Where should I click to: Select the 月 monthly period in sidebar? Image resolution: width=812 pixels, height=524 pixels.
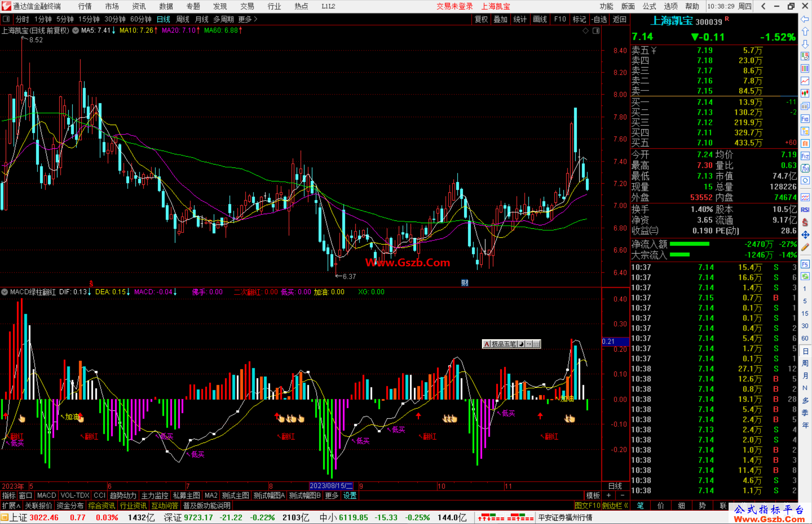point(805,376)
